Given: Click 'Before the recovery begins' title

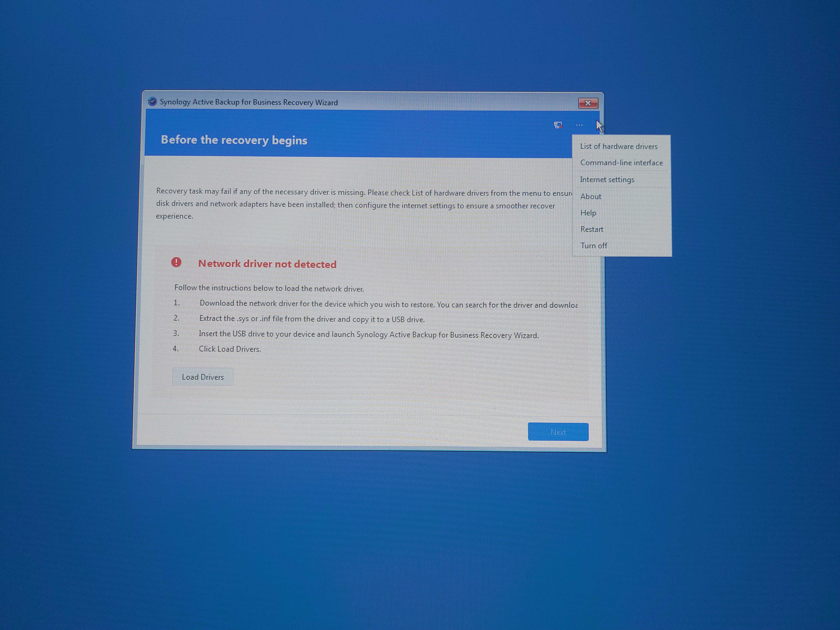Looking at the screenshot, I should 234,140.
